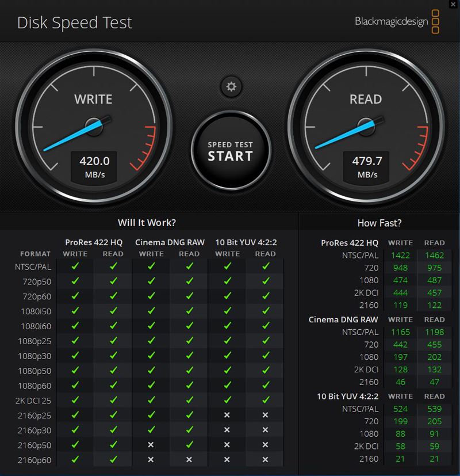Click ProRes 422 HQ read checkmark for 2160p60
460x476 pixels.
click(x=113, y=460)
